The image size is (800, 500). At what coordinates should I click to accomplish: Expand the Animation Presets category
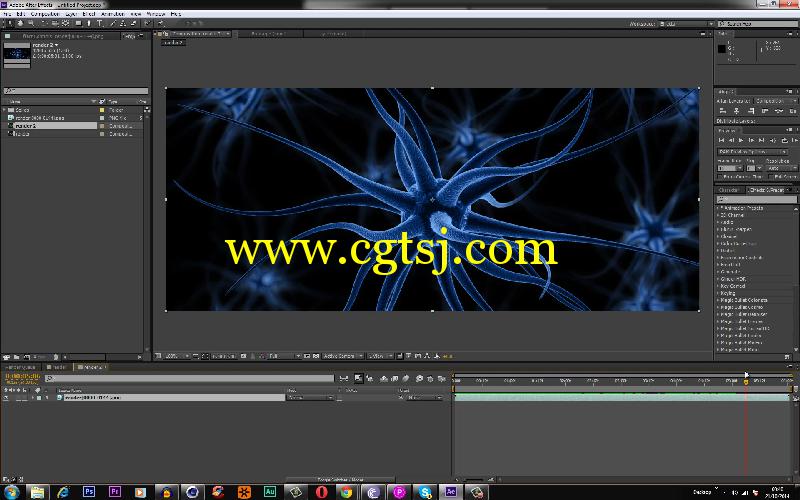point(718,208)
